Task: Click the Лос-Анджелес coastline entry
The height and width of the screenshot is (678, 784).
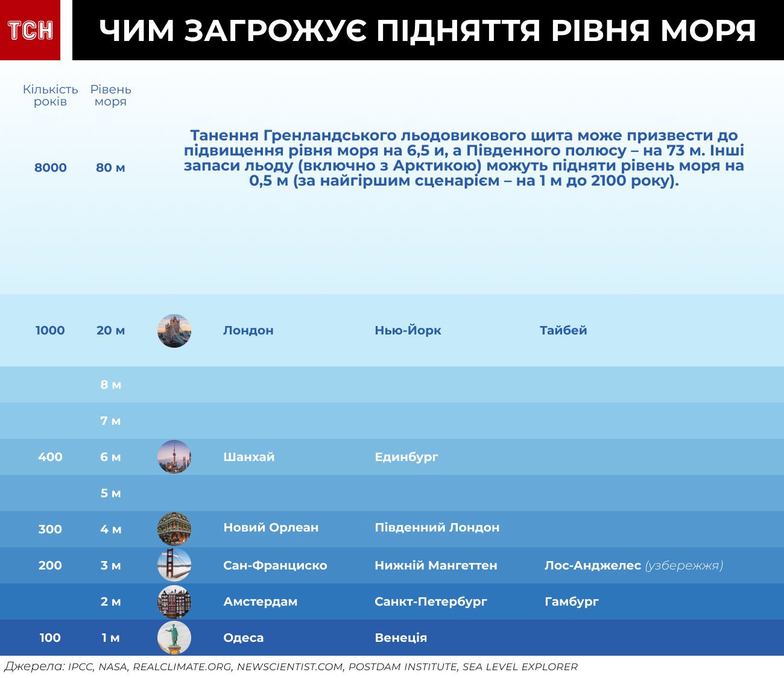Action: tap(633, 565)
